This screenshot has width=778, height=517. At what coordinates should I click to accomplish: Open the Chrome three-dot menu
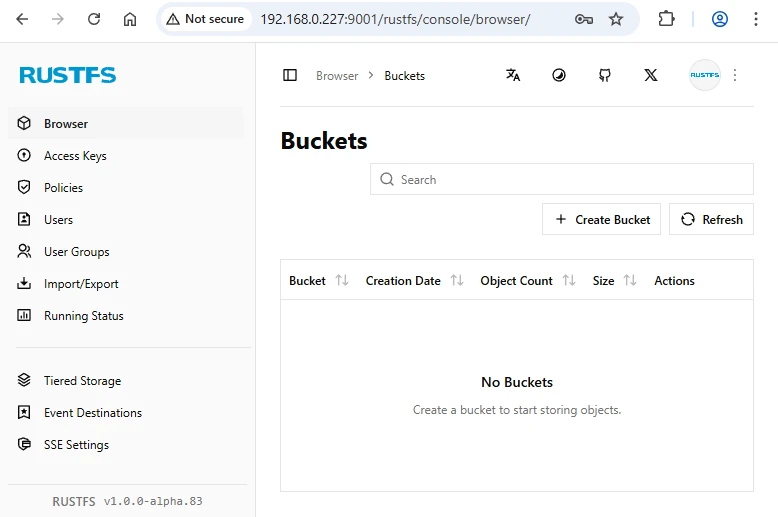tap(756, 19)
